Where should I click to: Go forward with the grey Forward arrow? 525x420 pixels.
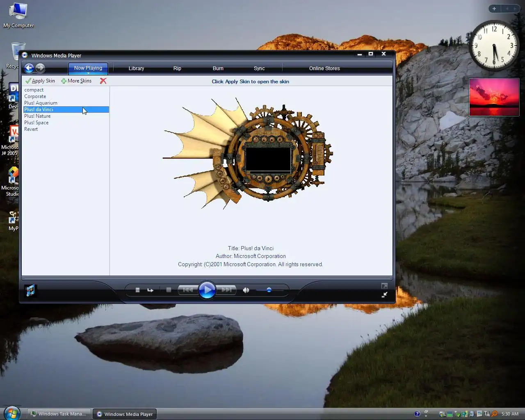coord(40,68)
